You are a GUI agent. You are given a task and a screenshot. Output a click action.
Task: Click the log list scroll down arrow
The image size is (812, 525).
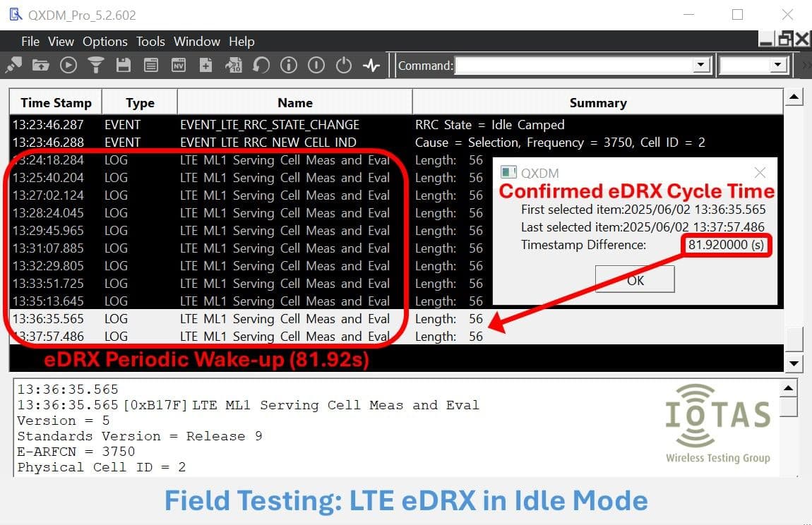click(x=794, y=363)
